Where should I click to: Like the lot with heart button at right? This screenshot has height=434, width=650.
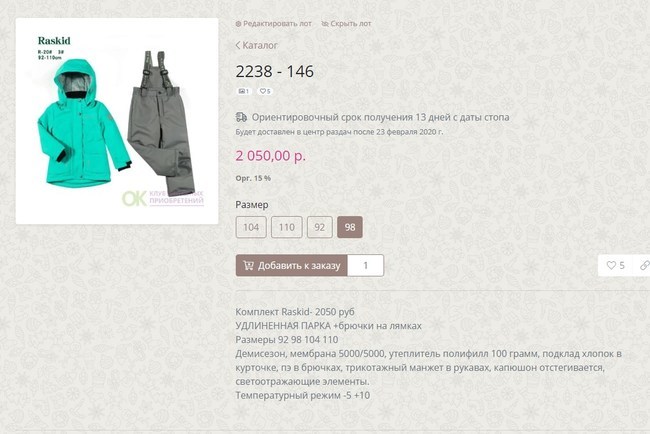point(615,265)
